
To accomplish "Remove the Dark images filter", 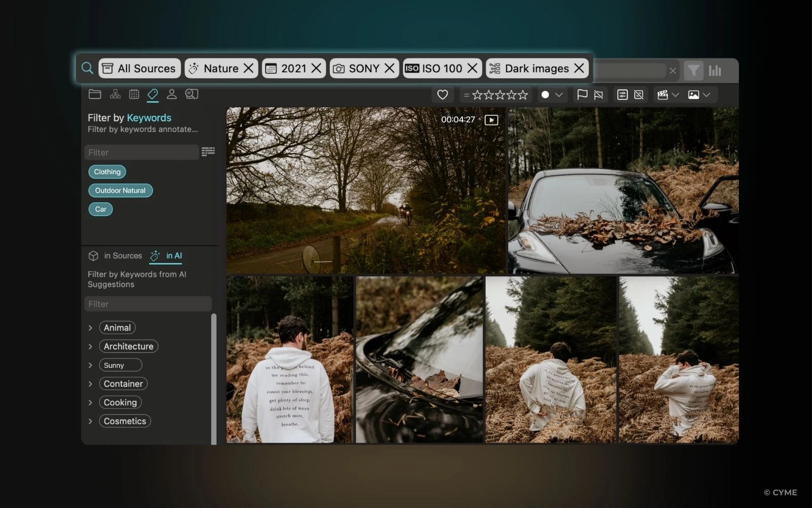I will click(x=579, y=68).
